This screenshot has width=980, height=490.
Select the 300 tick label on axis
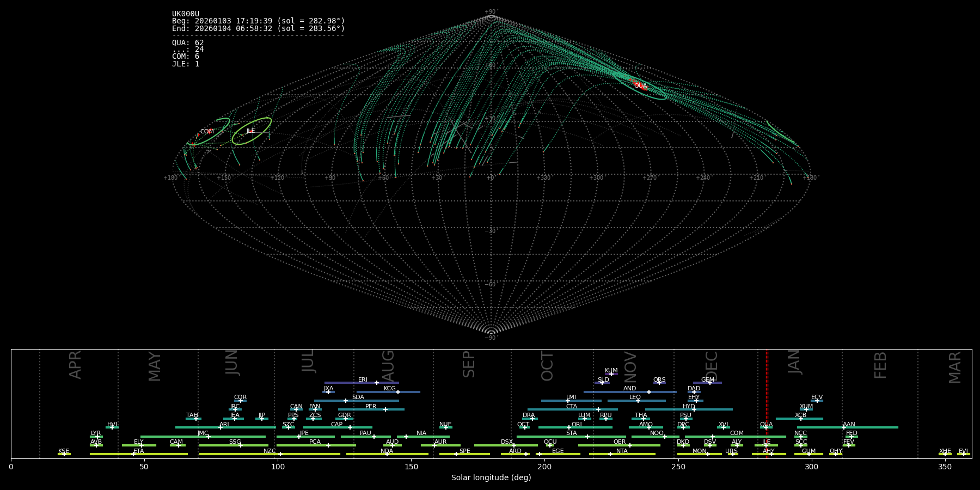(x=811, y=467)
